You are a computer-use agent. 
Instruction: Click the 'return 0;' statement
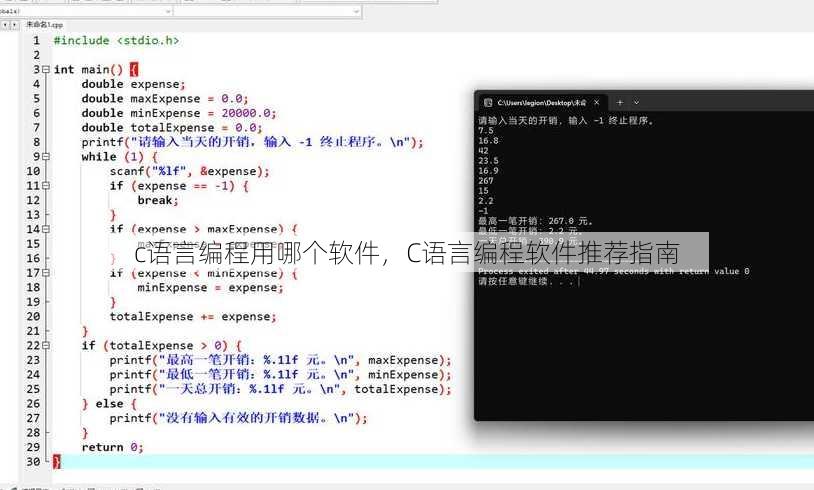point(112,447)
